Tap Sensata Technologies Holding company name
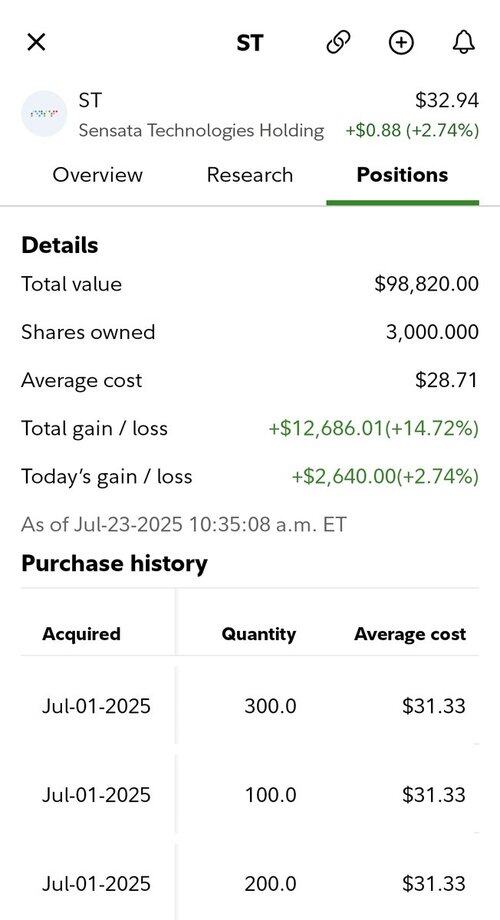 point(201,130)
